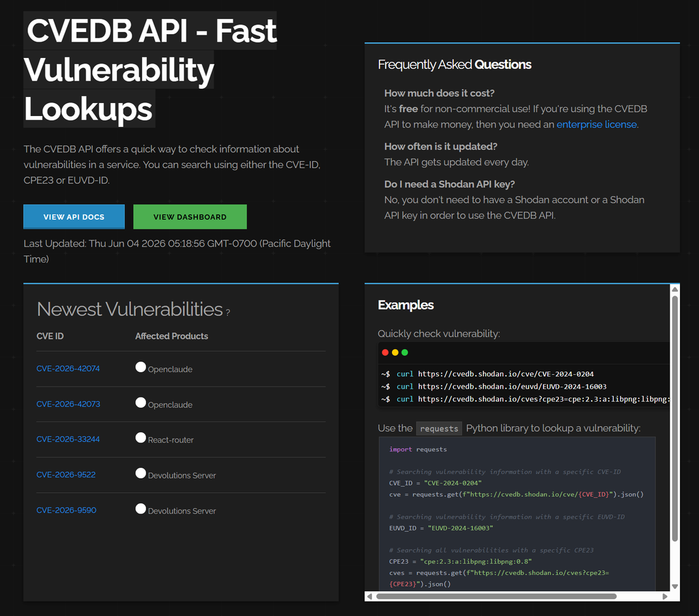Click the horizontal scrollbar left arrow
Screen dimensions: 699x616
coord(369,596)
